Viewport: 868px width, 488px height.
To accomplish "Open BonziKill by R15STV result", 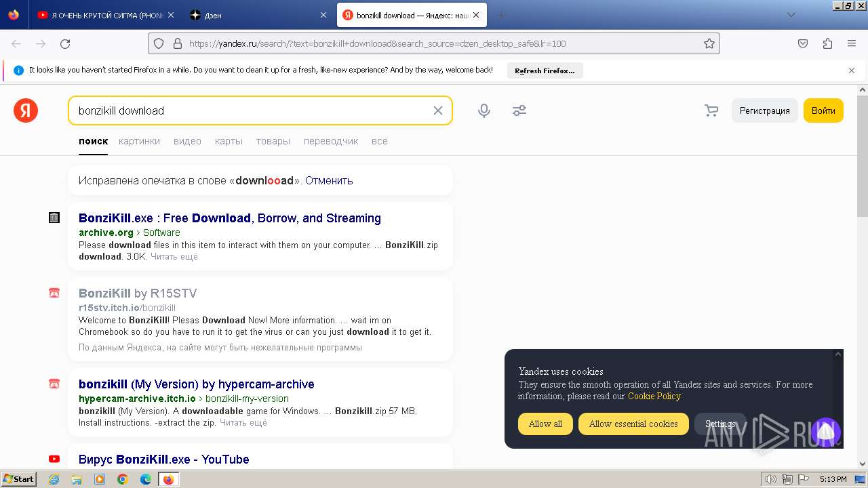I will [x=138, y=293].
